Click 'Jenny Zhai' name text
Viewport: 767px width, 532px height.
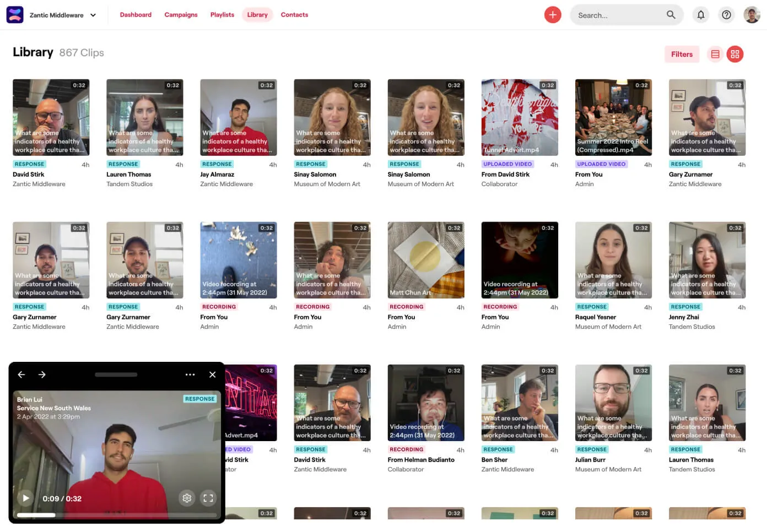pos(684,317)
